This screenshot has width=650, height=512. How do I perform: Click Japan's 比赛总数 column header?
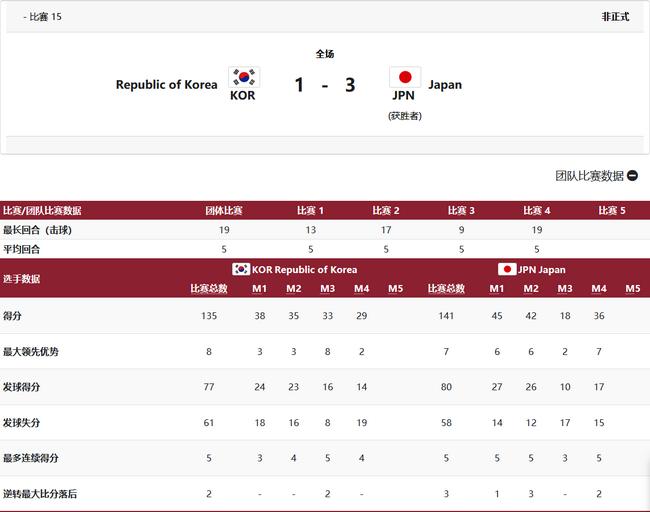point(446,289)
